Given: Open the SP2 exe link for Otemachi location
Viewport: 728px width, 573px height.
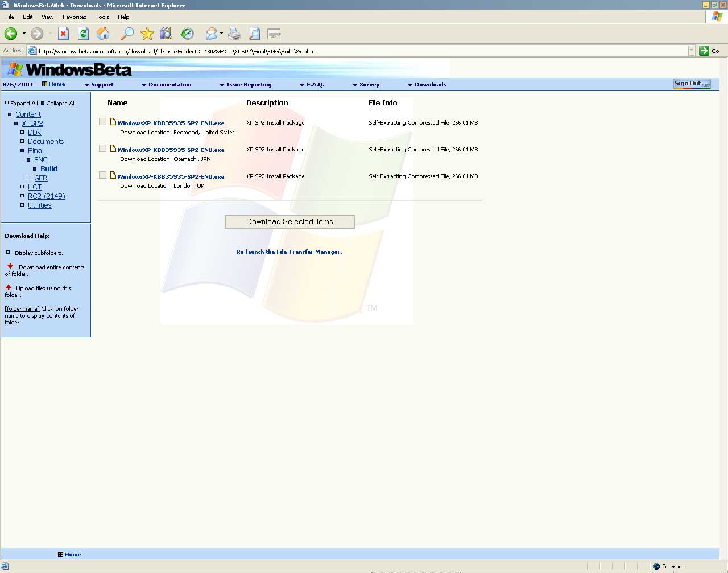Looking at the screenshot, I should pyautogui.click(x=171, y=150).
